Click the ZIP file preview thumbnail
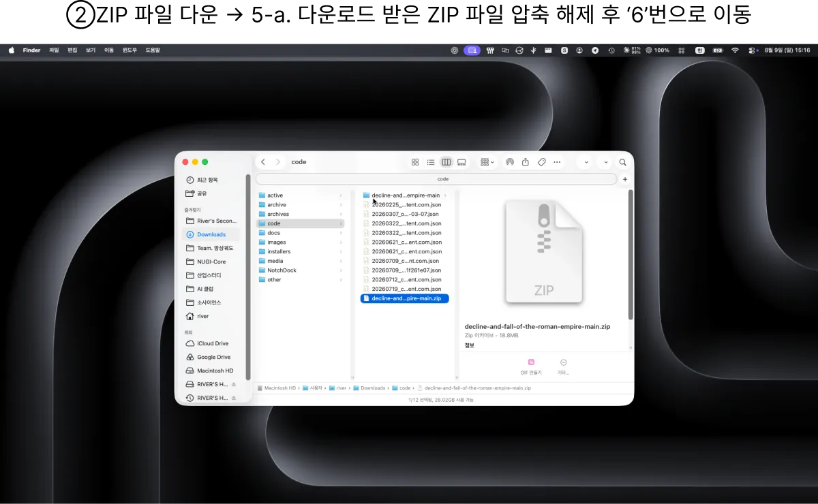 543,251
